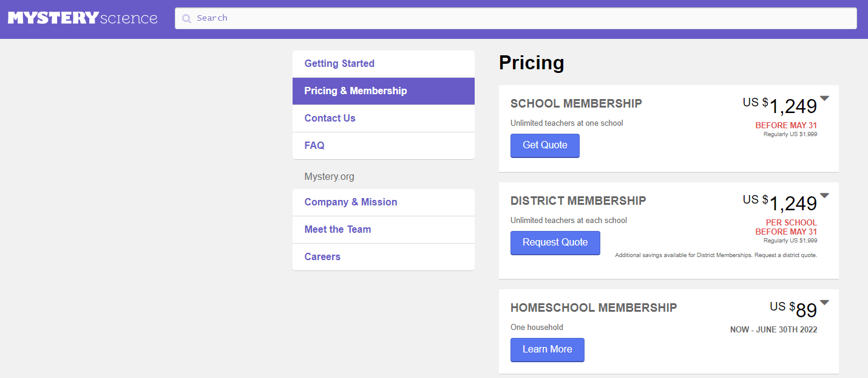Viewport: 868px width, 378px height.
Task: Click the Mystery.org sidebar label
Action: [330, 177]
